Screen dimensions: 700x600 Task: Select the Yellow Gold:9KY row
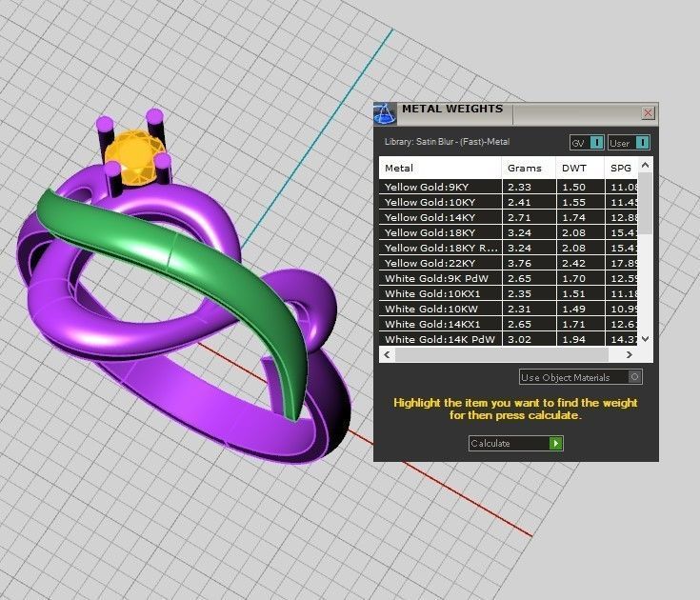(508, 187)
